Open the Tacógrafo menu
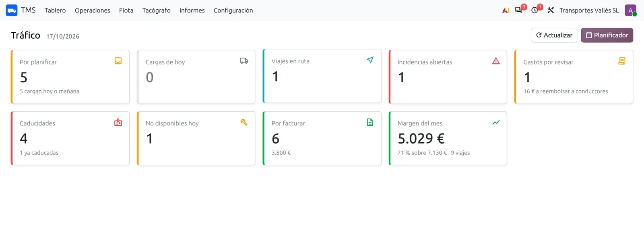644x233 pixels. point(156,10)
